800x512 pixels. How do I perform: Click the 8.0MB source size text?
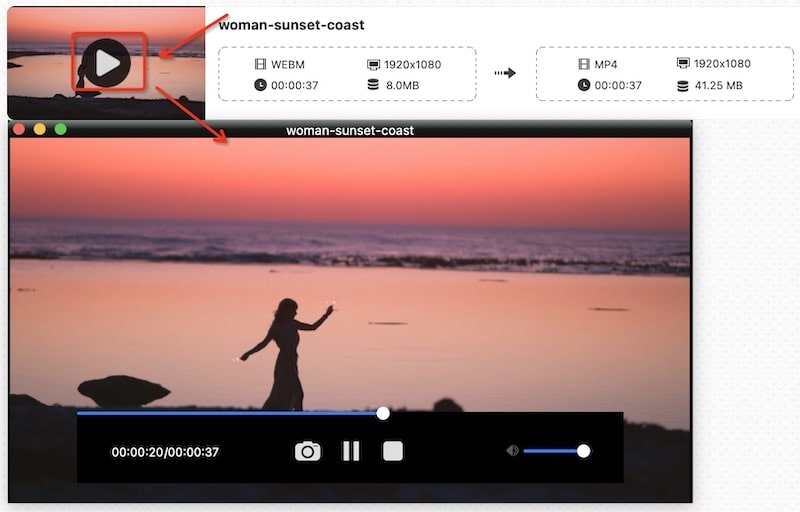coord(403,86)
